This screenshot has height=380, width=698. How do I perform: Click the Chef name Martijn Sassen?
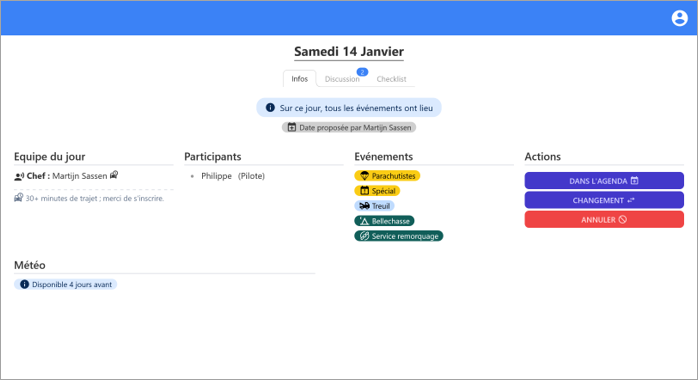[x=80, y=176]
